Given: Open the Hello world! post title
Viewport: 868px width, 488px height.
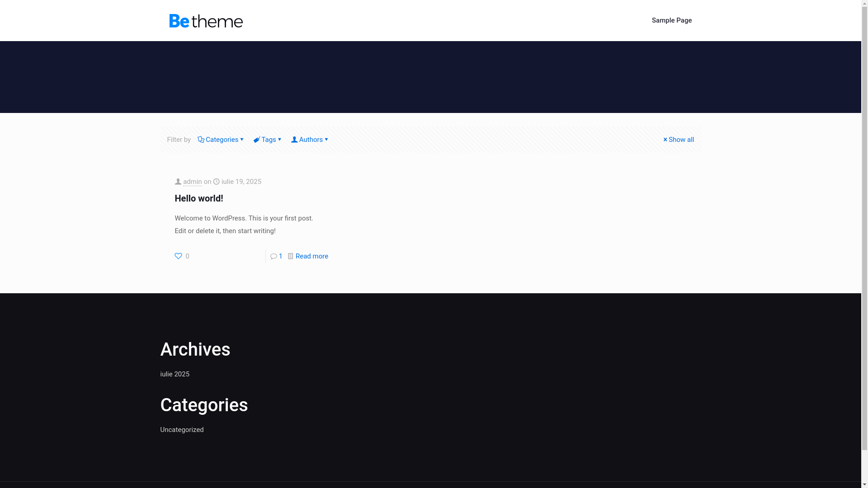Looking at the screenshot, I should point(199,198).
